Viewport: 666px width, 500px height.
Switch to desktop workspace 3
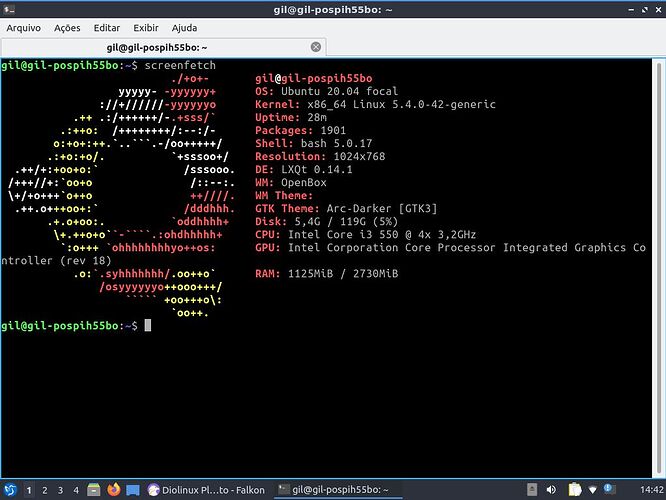click(x=60, y=490)
